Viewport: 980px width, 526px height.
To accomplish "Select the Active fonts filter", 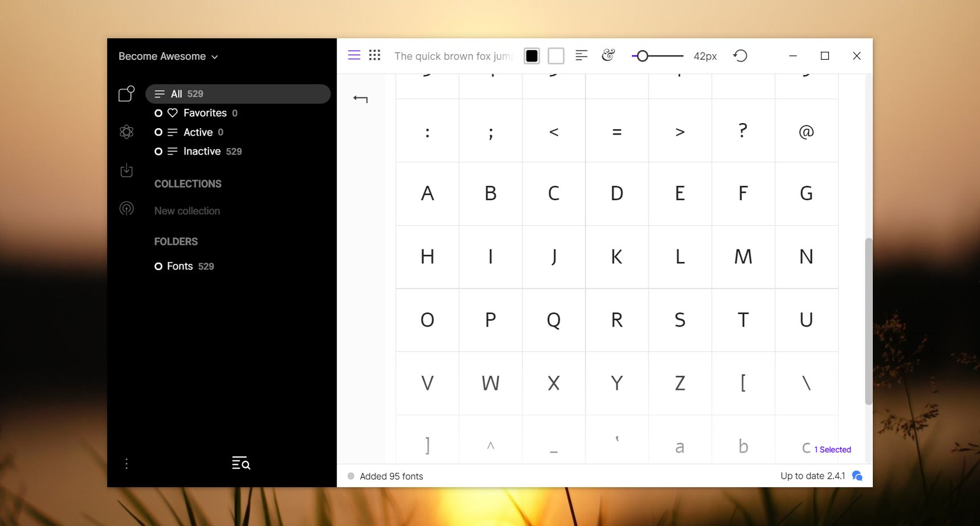I will 203,132.
